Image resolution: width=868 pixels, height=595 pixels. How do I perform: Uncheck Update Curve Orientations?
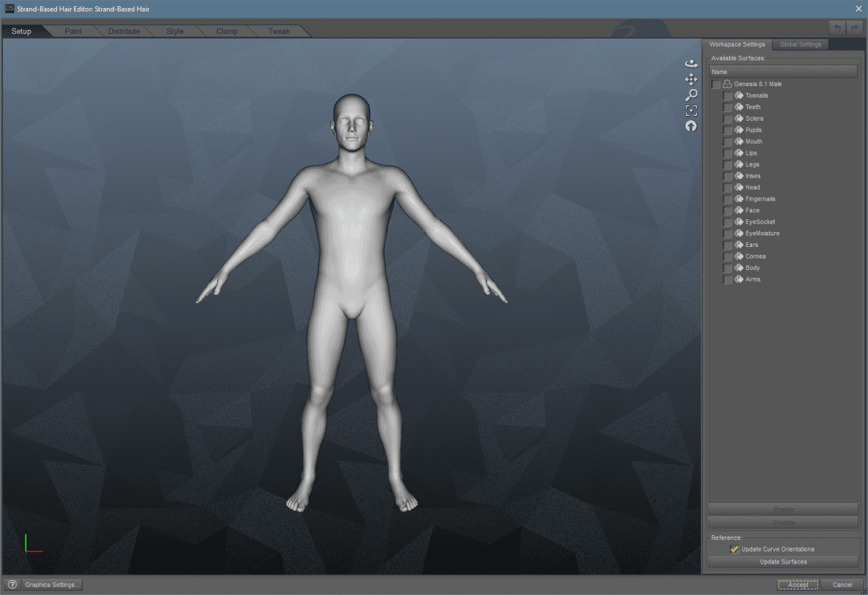(x=734, y=550)
